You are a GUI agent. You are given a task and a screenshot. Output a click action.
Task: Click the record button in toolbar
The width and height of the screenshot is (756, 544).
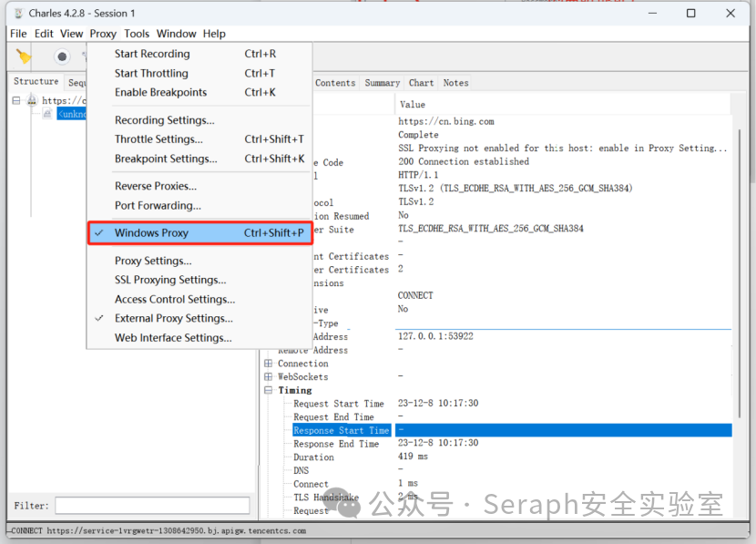62,56
